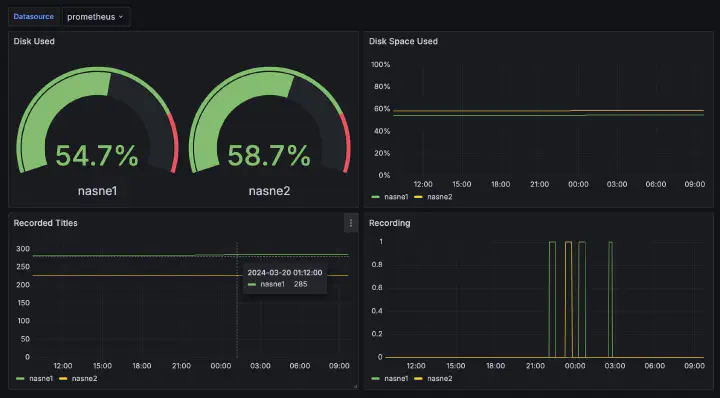Viewport: 720px width, 398px height.
Task: Click the 60% axis label in Disk Space Used
Action: [382, 109]
